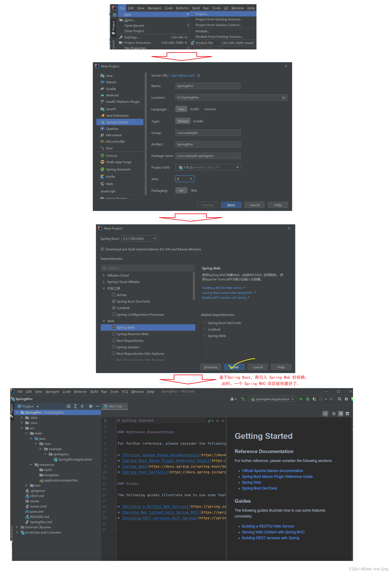This screenshot has height=573, width=392.
Task: Click the Expand All icon in Project panel
Action: click(75, 406)
